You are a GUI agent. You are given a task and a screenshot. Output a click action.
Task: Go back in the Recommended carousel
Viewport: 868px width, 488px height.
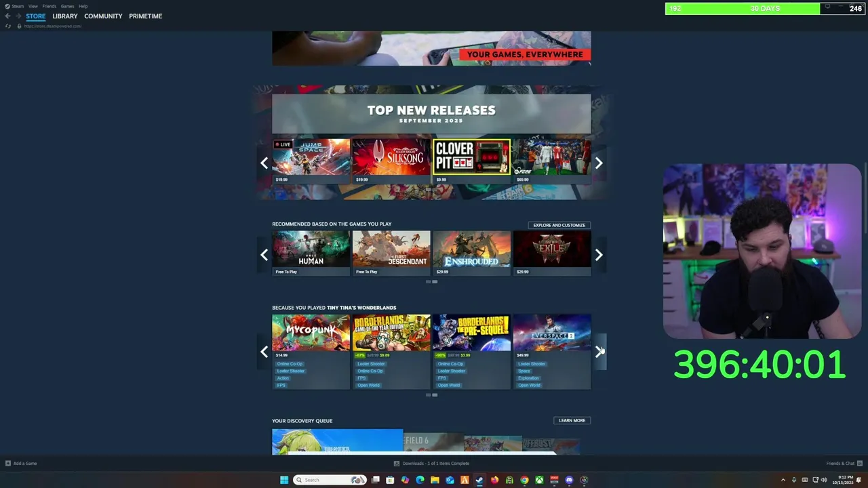coord(264,255)
